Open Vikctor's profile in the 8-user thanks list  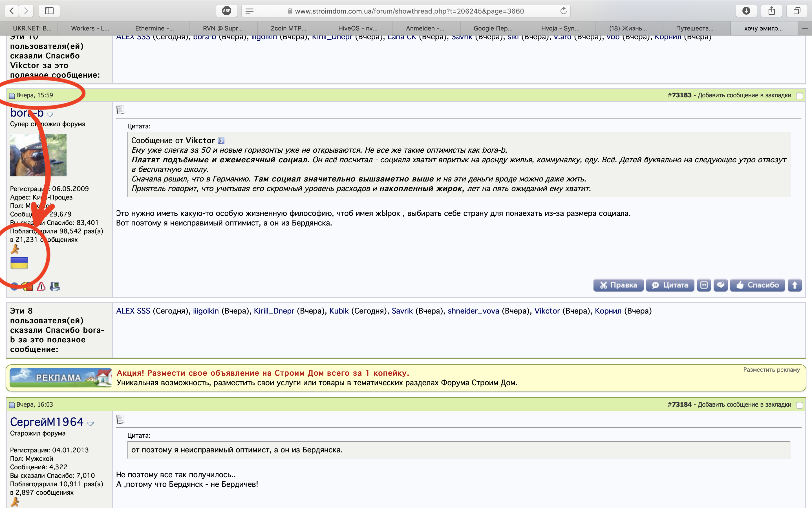547,311
